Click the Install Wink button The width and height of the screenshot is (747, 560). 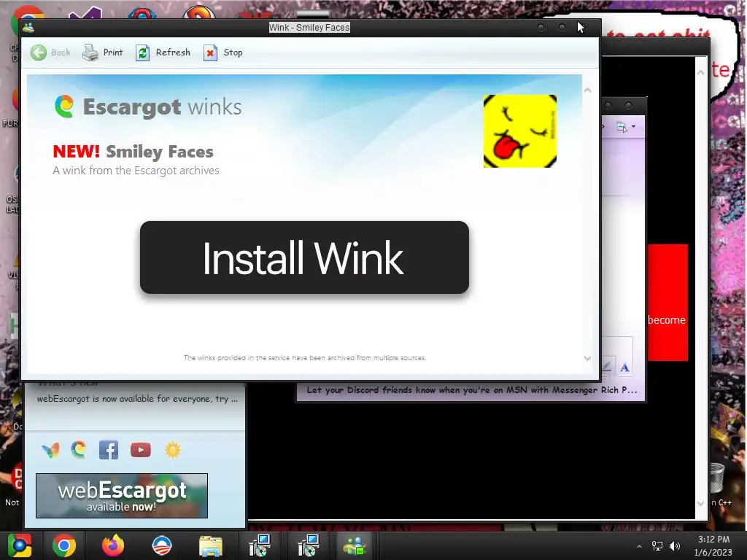click(304, 257)
